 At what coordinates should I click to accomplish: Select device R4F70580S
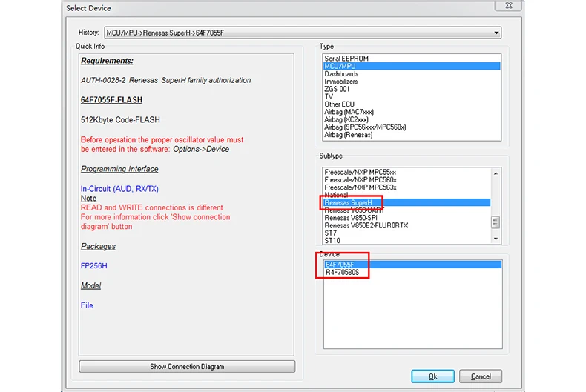413,272
